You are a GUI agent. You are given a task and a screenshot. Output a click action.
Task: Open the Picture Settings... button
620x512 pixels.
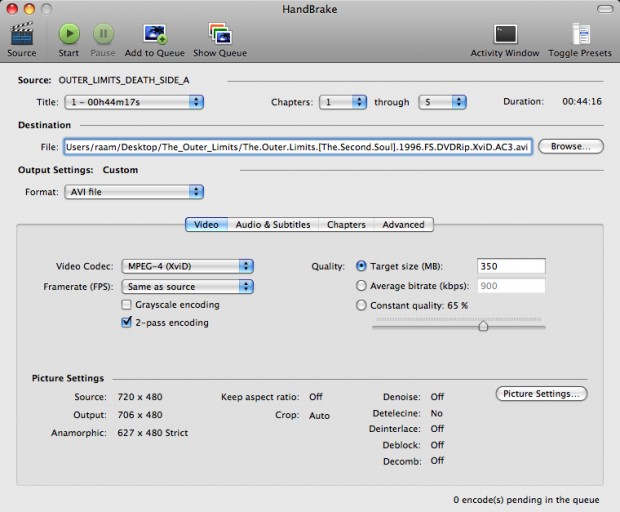[x=541, y=394]
